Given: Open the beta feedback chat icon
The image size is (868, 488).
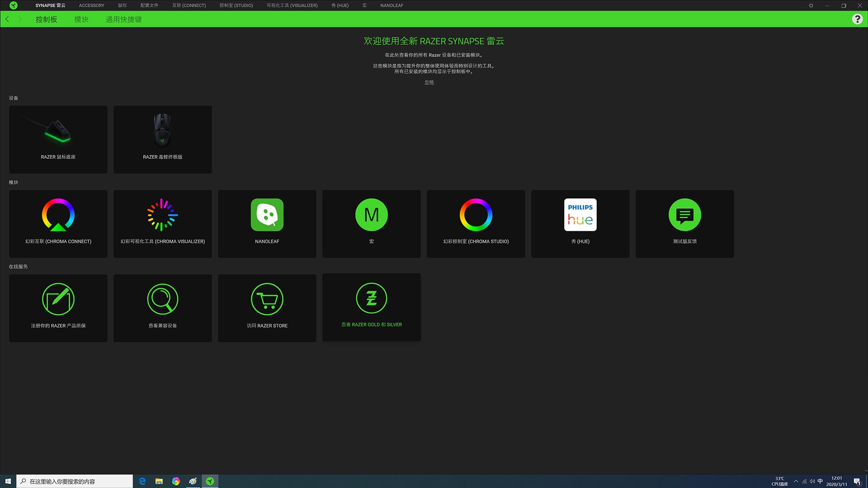Looking at the screenshot, I should pos(685,215).
